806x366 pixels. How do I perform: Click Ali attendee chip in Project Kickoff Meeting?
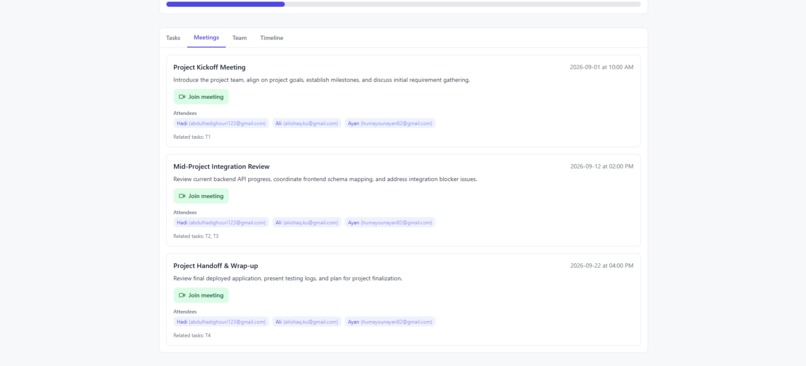click(x=307, y=123)
